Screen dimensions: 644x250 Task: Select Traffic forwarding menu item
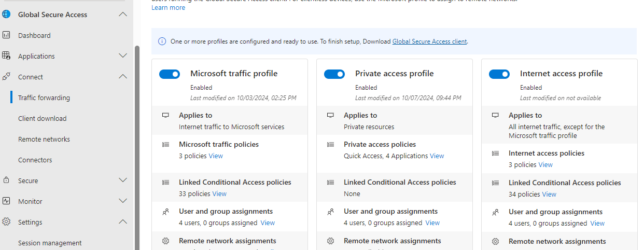(x=44, y=98)
